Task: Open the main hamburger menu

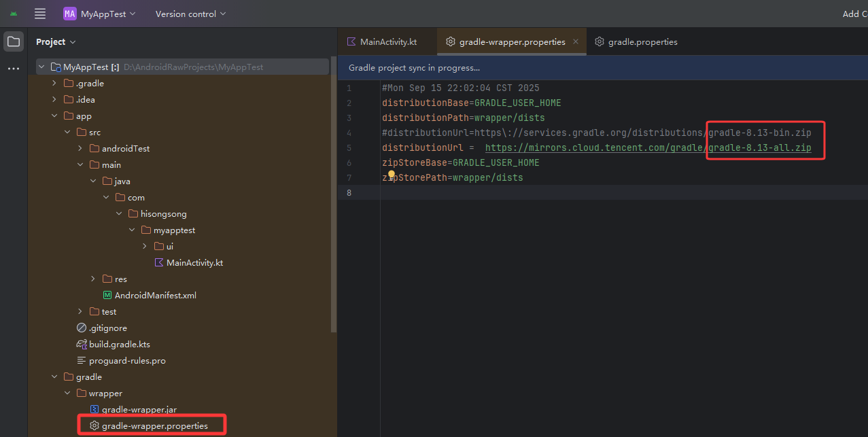Action: tap(40, 14)
